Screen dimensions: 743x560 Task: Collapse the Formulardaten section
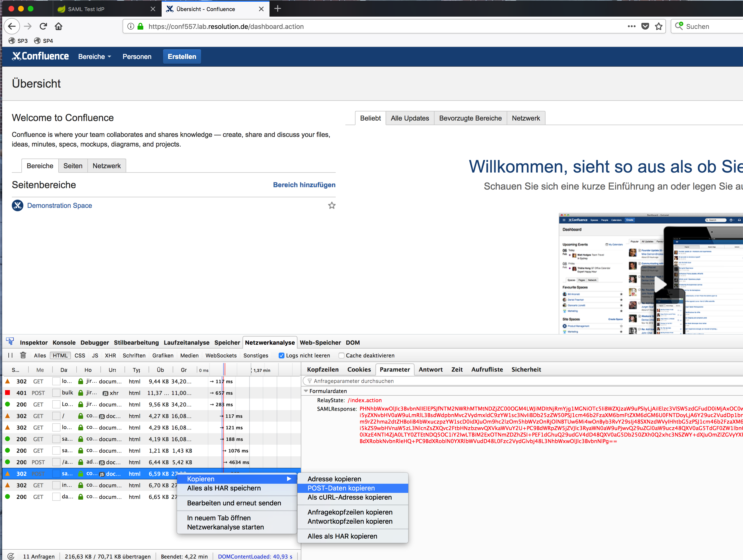click(306, 391)
